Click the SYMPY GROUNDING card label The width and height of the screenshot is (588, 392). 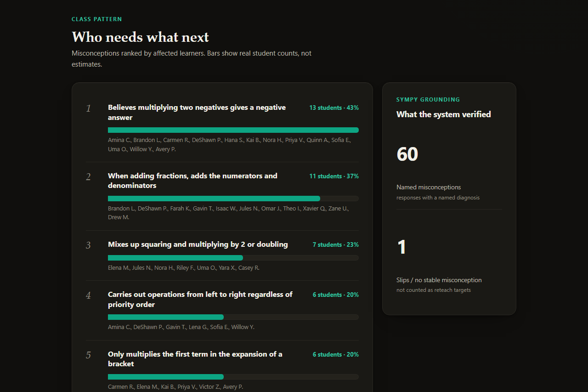click(x=428, y=100)
